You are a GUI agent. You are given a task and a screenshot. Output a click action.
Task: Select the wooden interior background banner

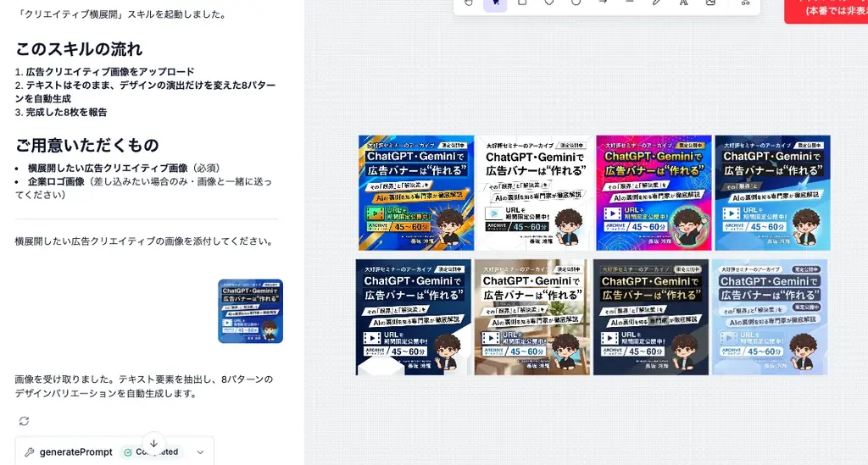[x=531, y=318]
